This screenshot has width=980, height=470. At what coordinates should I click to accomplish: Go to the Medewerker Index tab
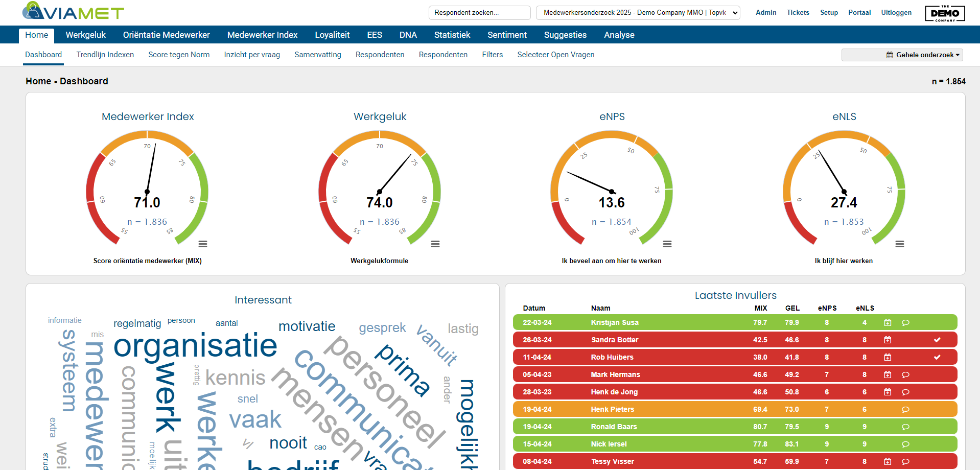click(262, 35)
